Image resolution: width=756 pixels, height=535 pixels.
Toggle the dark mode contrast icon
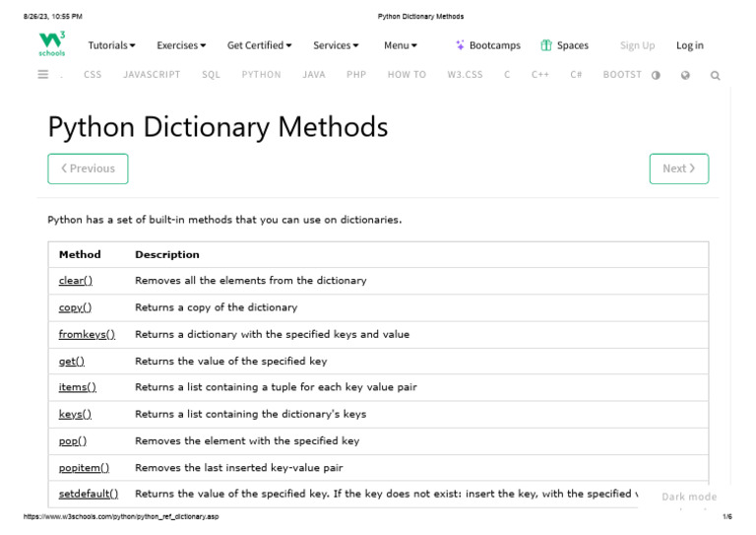[x=656, y=75]
